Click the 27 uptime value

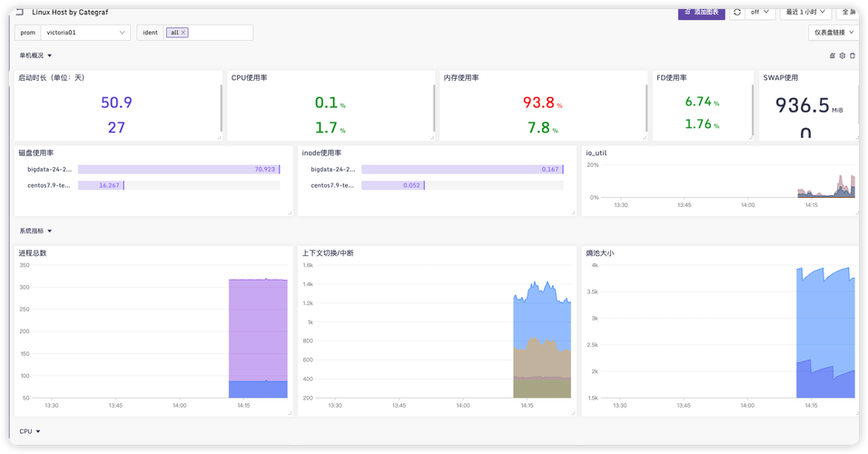116,127
